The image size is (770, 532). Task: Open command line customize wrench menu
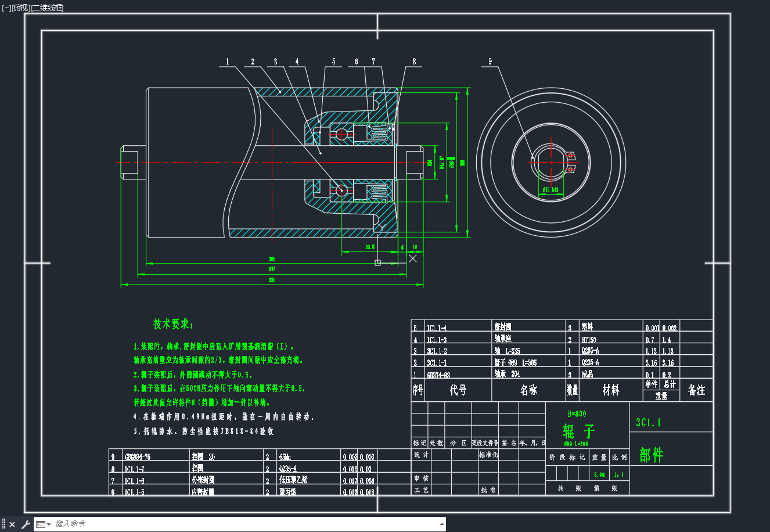tap(26, 524)
